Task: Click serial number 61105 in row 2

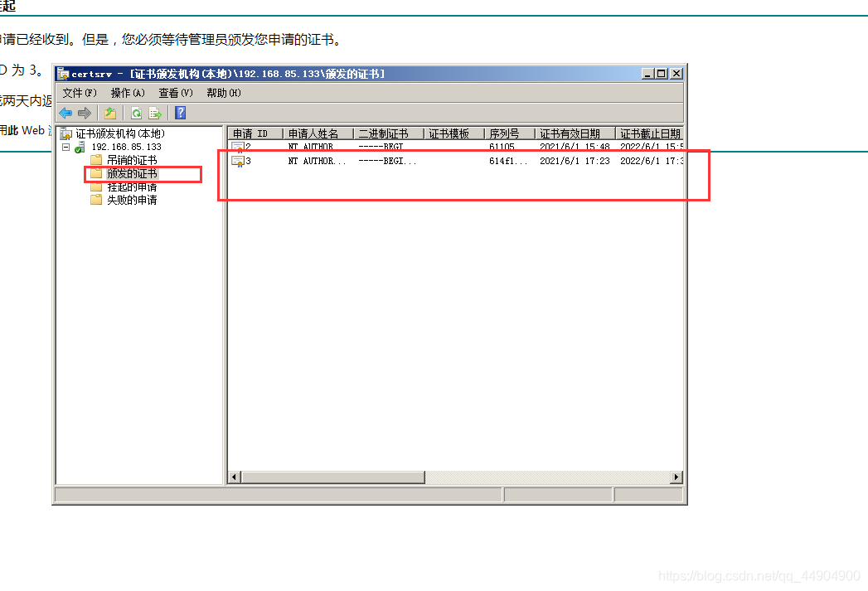Action: pos(502,148)
